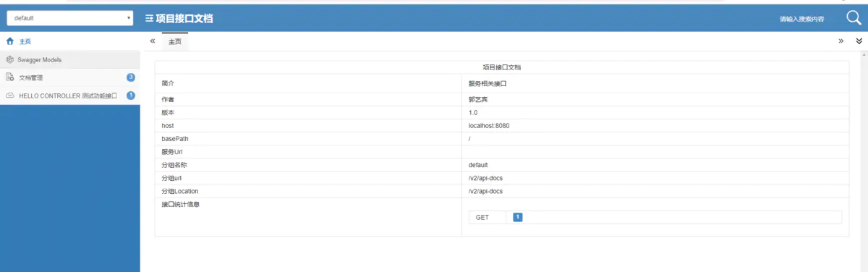Click the 分组名称 value default
Screen dimensions: 868x272
(478, 165)
